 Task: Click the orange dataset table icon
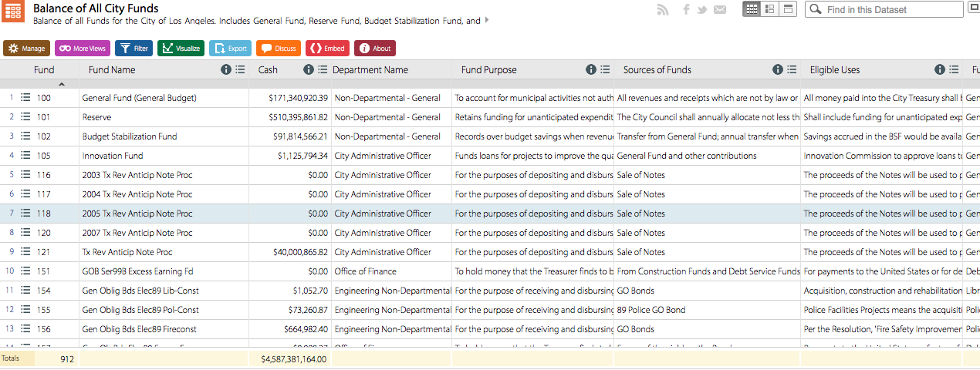click(14, 12)
